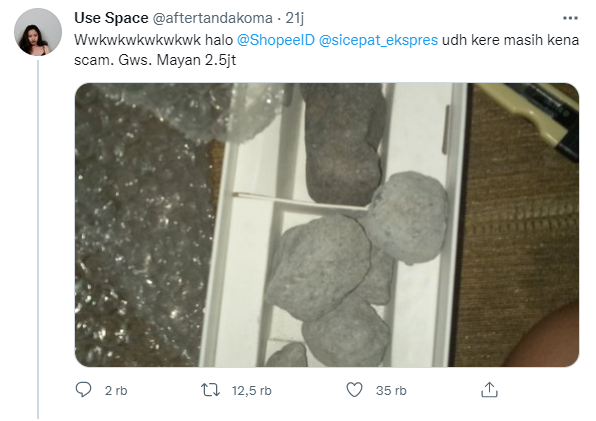Open the three-dot more options menu
This screenshot has width=596, height=421.
point(570,18)
